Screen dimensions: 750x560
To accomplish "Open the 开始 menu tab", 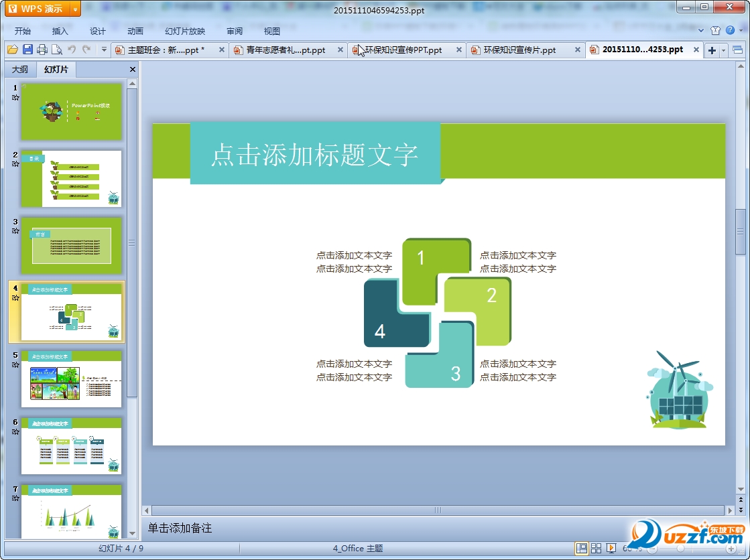I will [x=23, y=31].
